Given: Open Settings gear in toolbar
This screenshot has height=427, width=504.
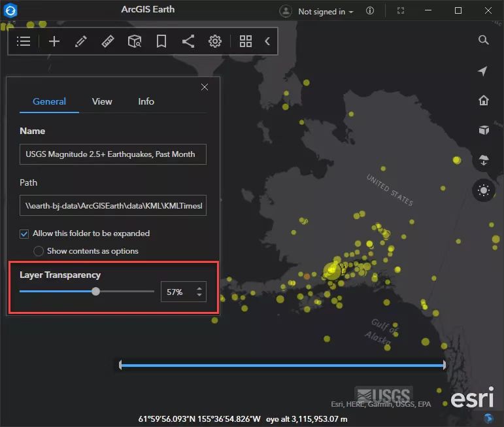Looking at the screenshot, I should tap(214, 41).
